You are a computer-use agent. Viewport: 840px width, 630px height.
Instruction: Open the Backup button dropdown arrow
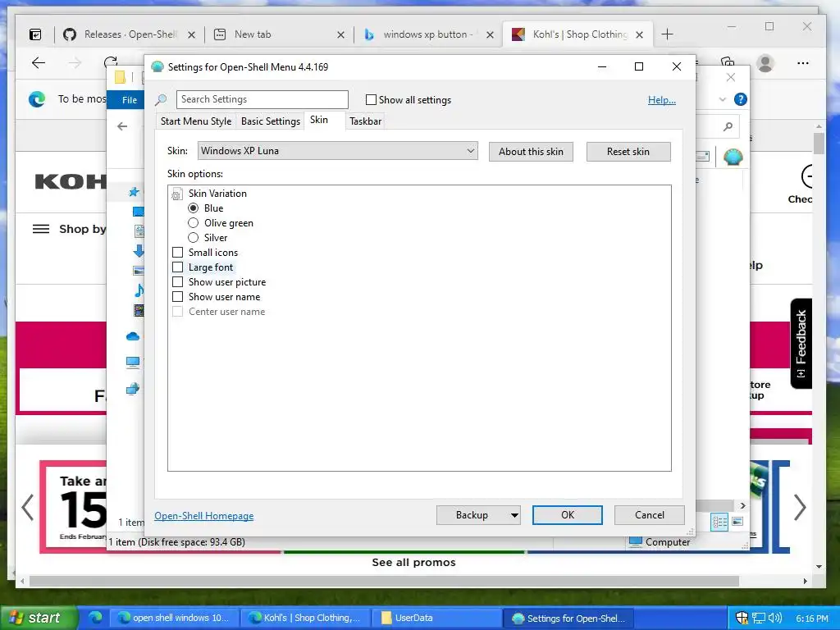514,515
